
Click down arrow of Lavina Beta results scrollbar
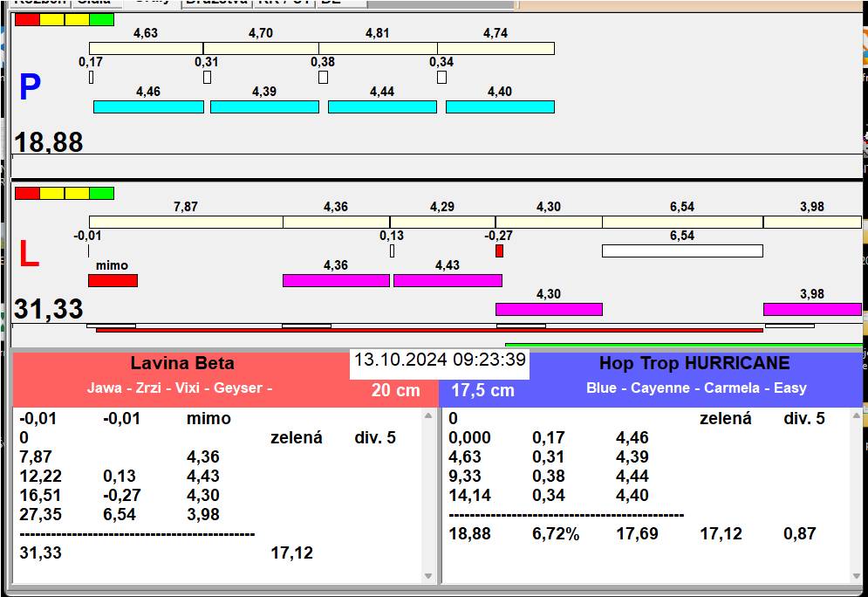[x=428, y=576]
